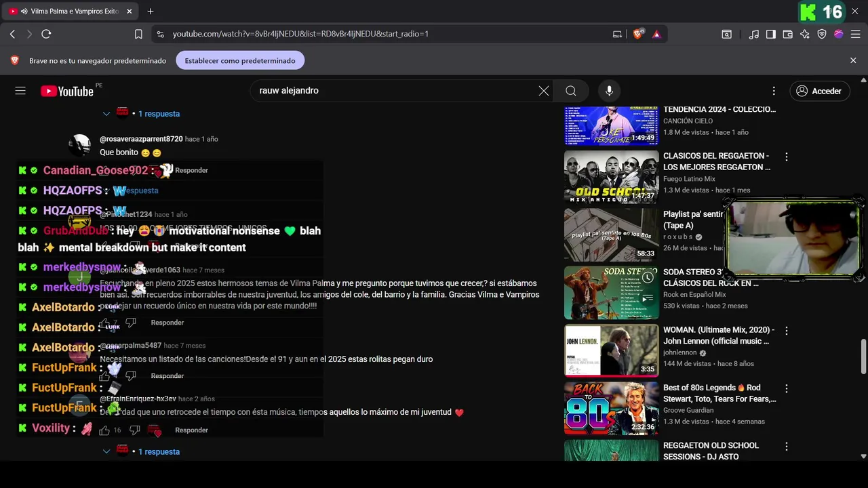This screenshot has width=868, height=488.
Task: Open a new browser tab
Action: click(151, 12)
